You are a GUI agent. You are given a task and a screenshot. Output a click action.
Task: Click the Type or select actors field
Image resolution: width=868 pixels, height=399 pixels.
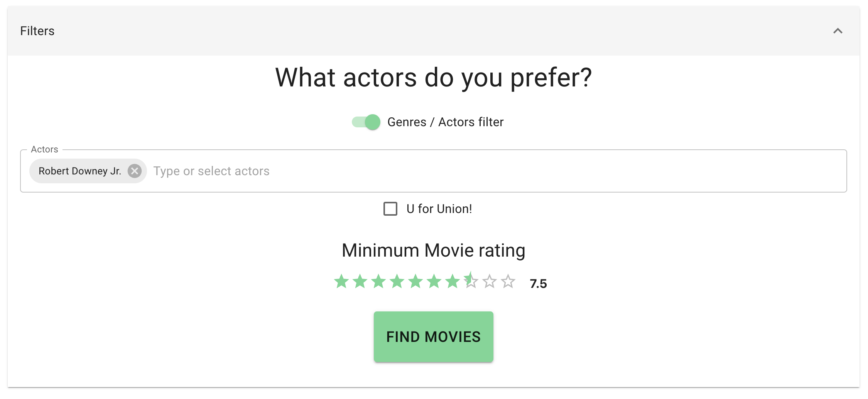coord(463,171)
